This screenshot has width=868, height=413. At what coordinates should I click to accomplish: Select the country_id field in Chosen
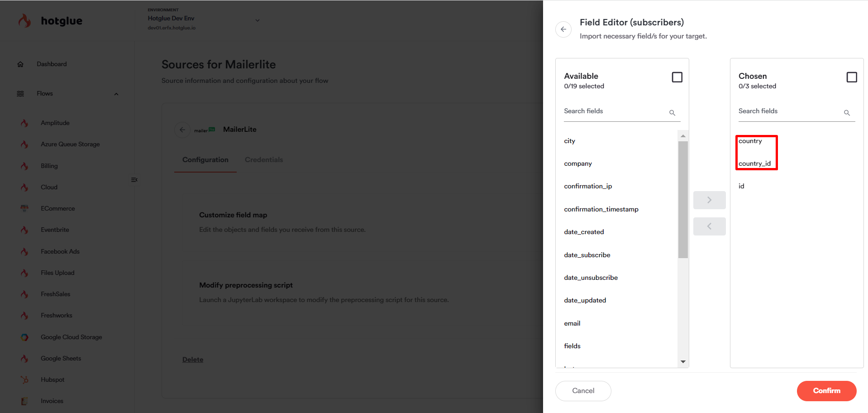tap(754, 164)
